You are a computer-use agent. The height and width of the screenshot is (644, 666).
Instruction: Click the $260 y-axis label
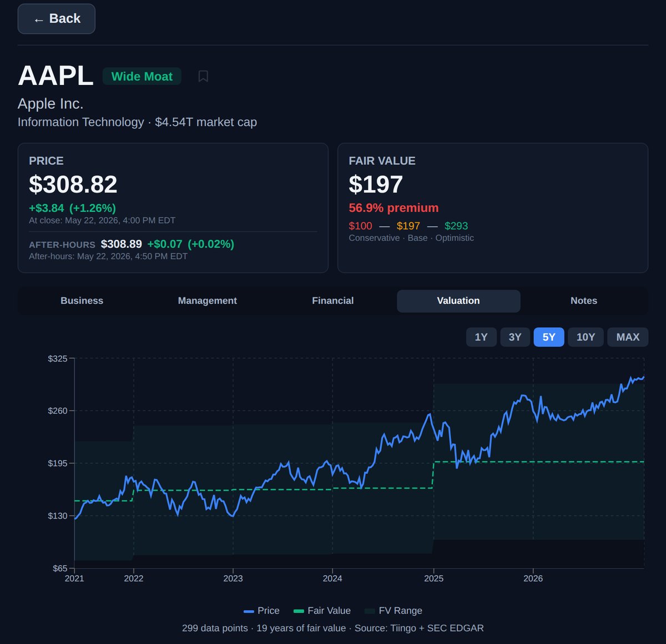[58, 411]
